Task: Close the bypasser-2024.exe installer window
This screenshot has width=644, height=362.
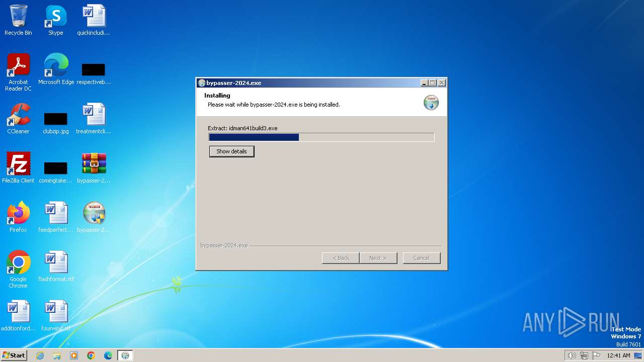Action: 442,83
